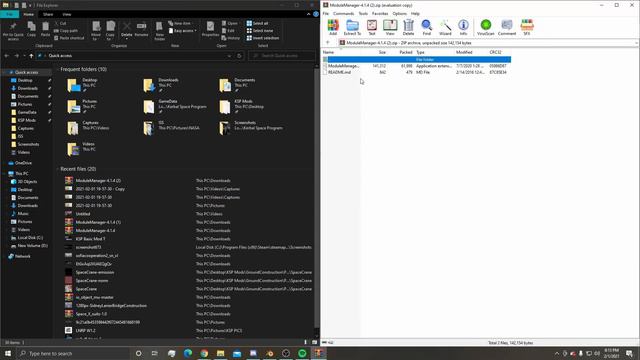This screenshot has width=640, height=360.
Task: Click the SFX icon in WinRAR
Action: [x=527, y=27]
